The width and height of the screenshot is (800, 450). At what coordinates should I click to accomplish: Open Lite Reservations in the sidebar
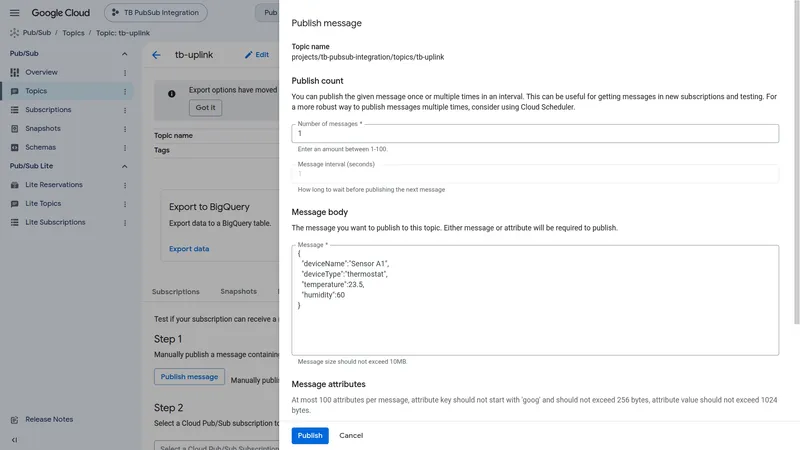(54, 185)
